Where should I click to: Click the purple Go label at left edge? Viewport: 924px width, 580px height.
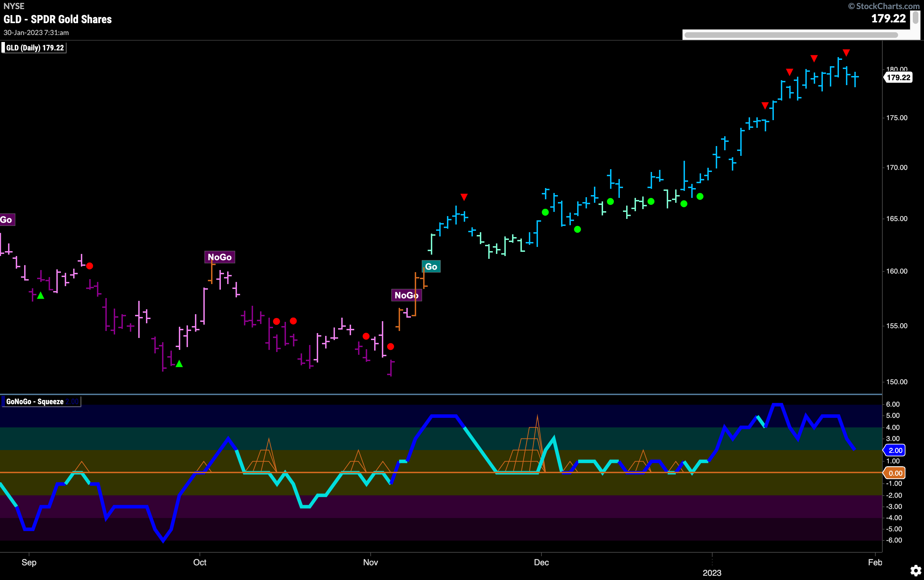click(x=7, y=220)
